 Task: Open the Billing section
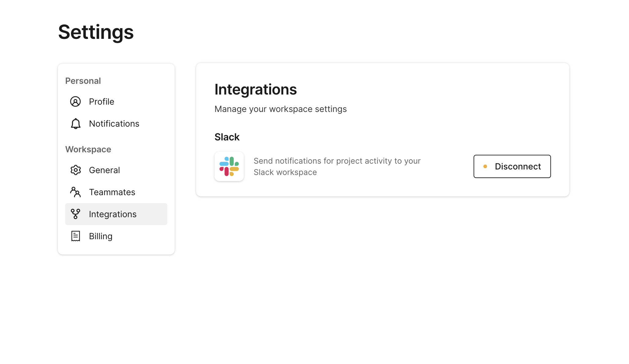click(101, 236)
